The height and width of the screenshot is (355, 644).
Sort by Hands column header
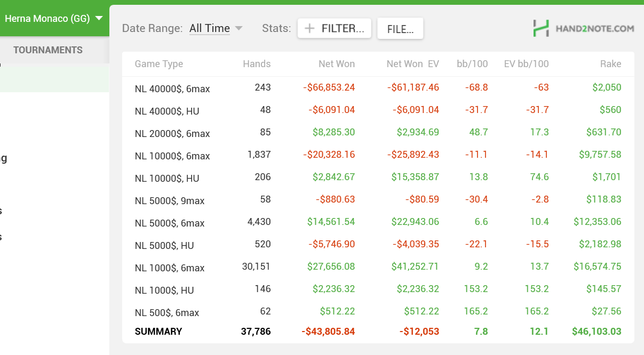pyautogui.click(x=257, y=64)
